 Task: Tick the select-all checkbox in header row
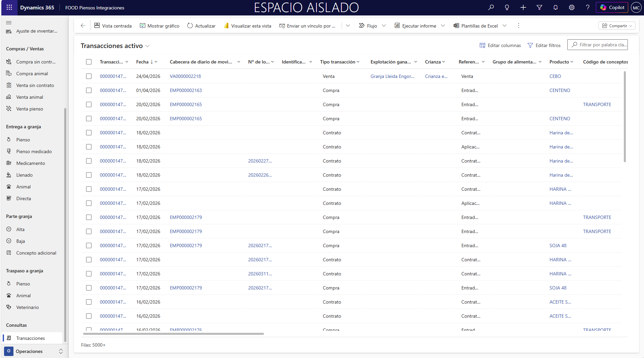[x=89, y=62]
